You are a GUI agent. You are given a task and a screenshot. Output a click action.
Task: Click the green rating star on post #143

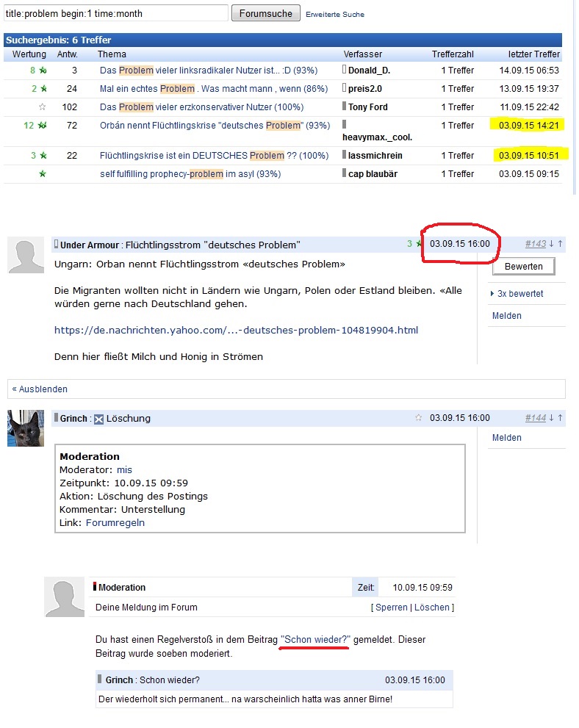[420, 244]
